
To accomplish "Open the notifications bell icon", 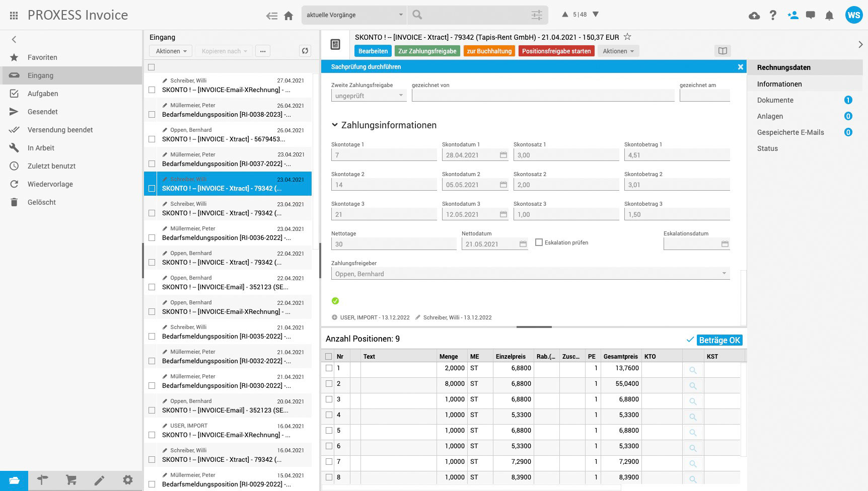I will click(x=829, y=16).
